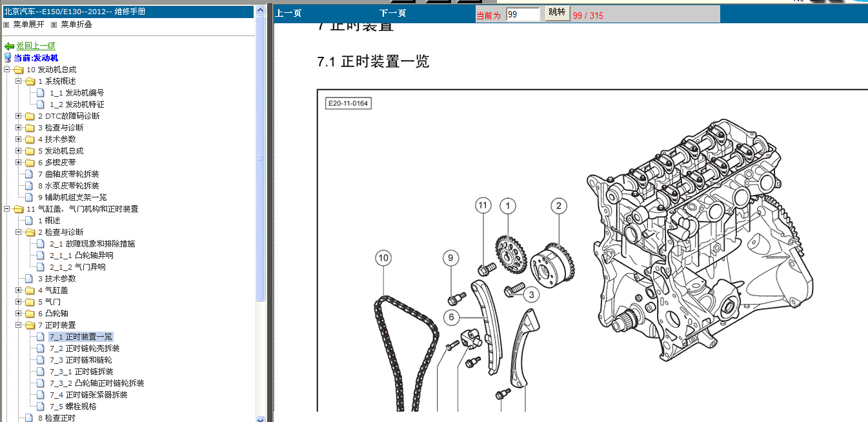Image resolution: width=868 pixels, height=422 pixels.
Task: Click the list icon beside 菜单展开
Action: click(x=6, y=25)
